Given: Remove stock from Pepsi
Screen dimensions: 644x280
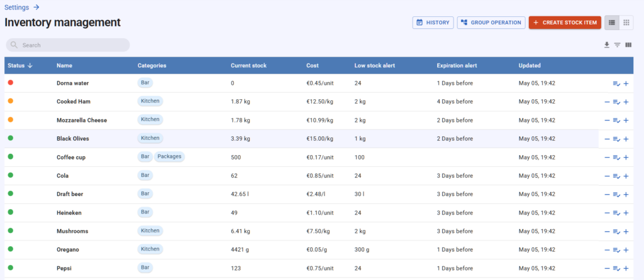Looking at the screenshot, I should (607, 269).
